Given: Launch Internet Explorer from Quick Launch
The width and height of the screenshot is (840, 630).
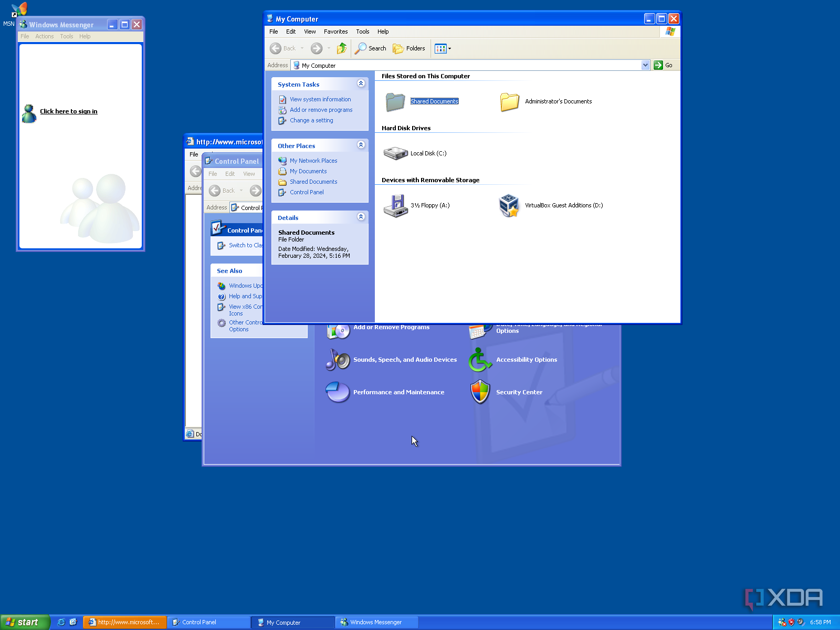Looking at the screenshot, I should click(61, 622).
